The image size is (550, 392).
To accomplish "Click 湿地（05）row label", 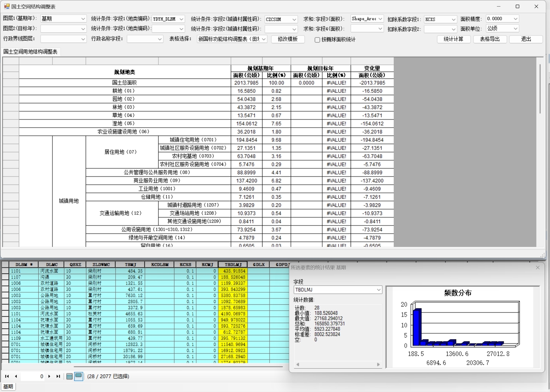I will coord(125,124).
